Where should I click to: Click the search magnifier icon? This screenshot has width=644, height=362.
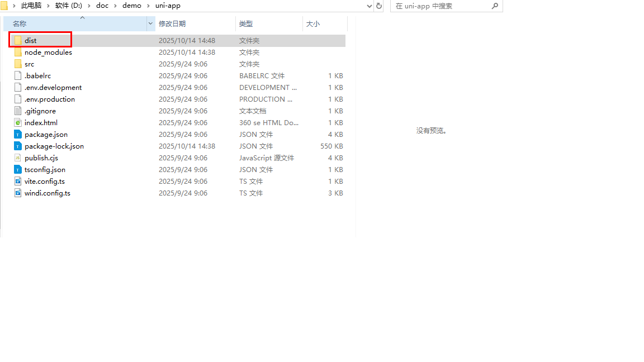(495, 6)
